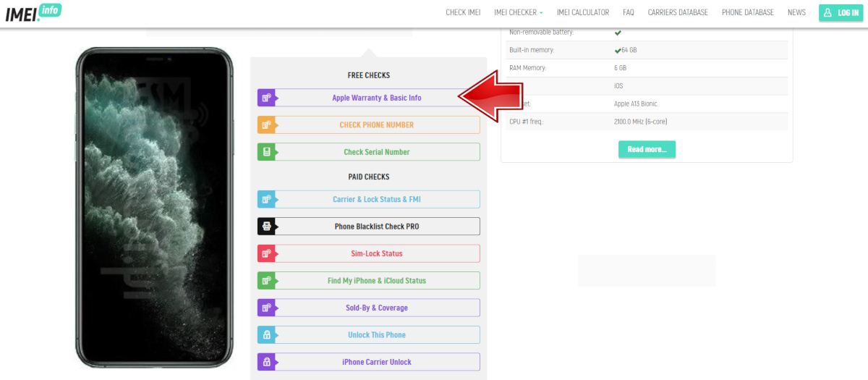Click the 6 GB RAM value
The image size is (868, 380).
tap(620, 68)
